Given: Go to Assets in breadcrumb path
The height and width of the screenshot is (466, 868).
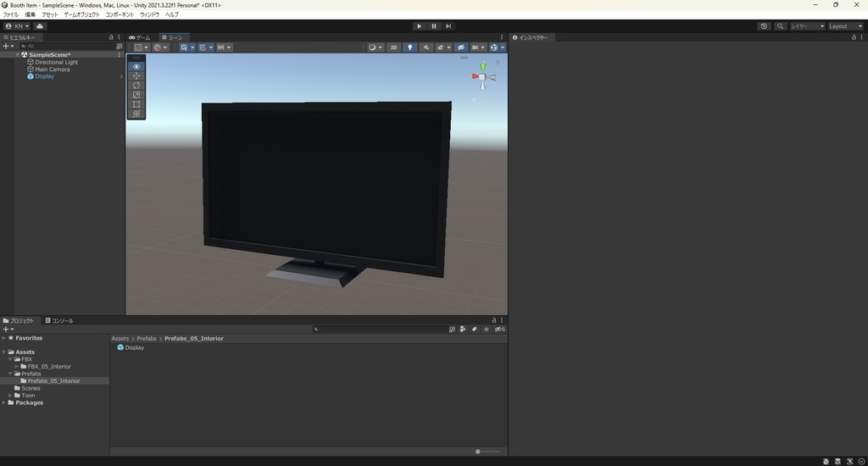Looking at the screenshot, I should (120, 339).
